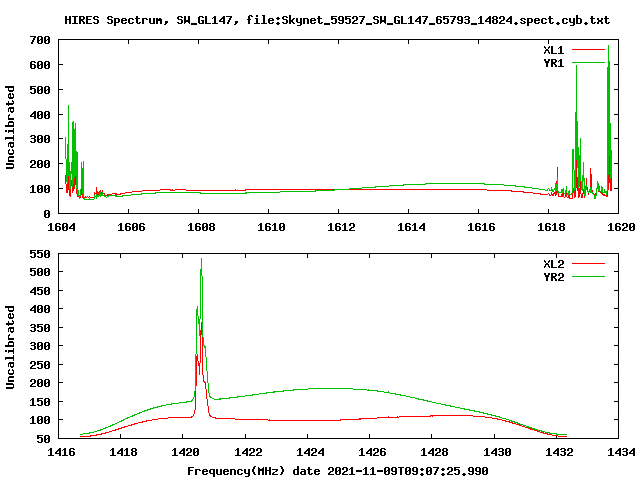Click the 1620 frequency tick label
The width and height of the screenshot is (640, 480).
621,227
